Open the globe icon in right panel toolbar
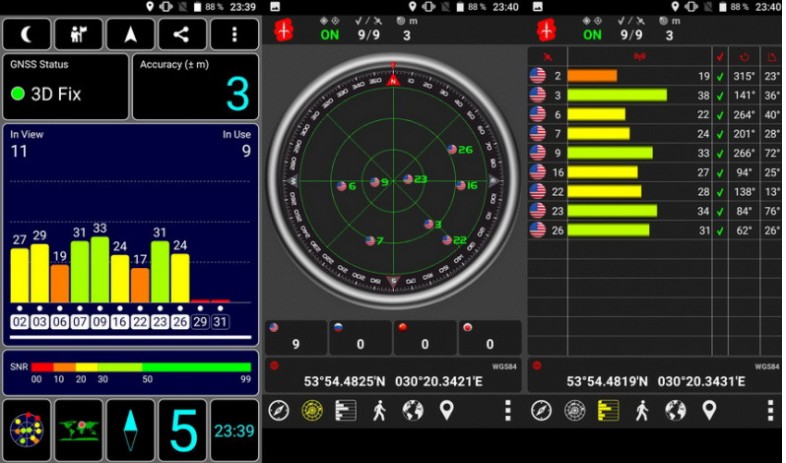786x463 pixels. (x=676, y=410)
